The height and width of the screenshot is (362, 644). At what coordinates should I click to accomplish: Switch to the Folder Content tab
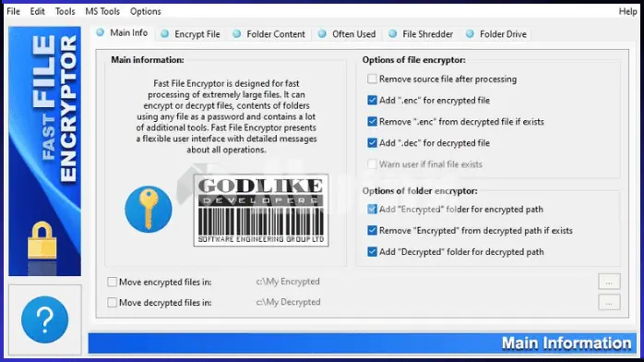[x=269, y=34]
